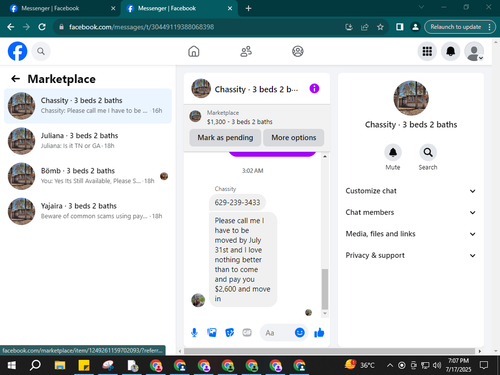Mute the Chassity conversation
500x375 pixels.
(x=393, y=153)
